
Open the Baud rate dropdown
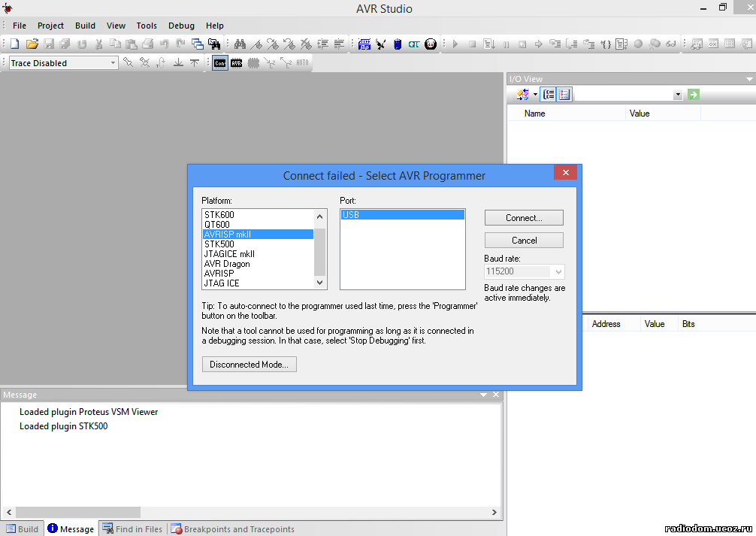(558, 271)
